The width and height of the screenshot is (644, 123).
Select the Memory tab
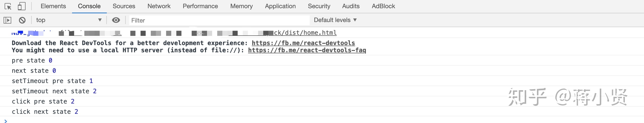(x=241, y=6)
